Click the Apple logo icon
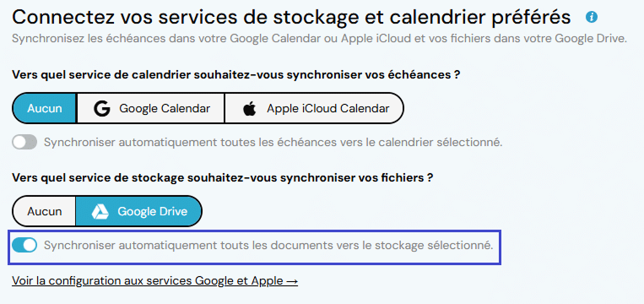 [x=249, y=109]
